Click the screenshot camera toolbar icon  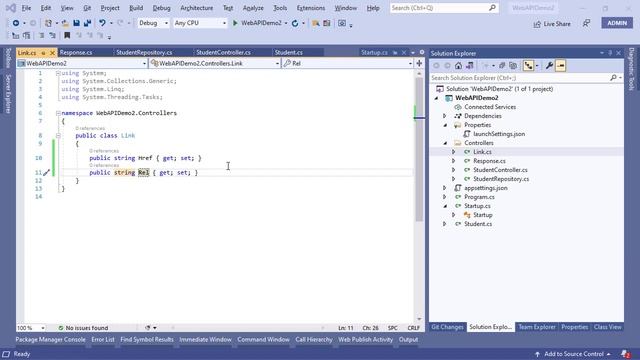[x=342, y=23]
